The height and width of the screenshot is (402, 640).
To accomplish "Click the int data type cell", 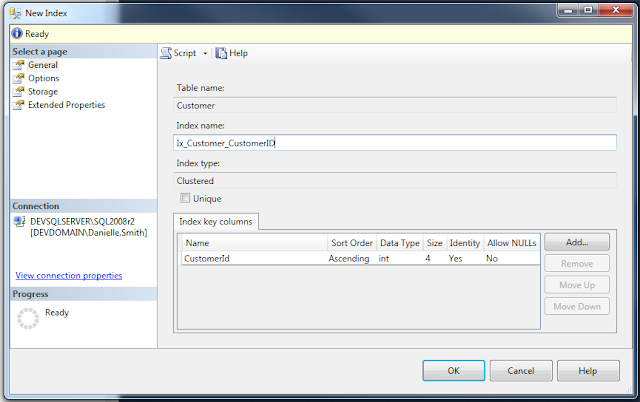I will point(400,258).
